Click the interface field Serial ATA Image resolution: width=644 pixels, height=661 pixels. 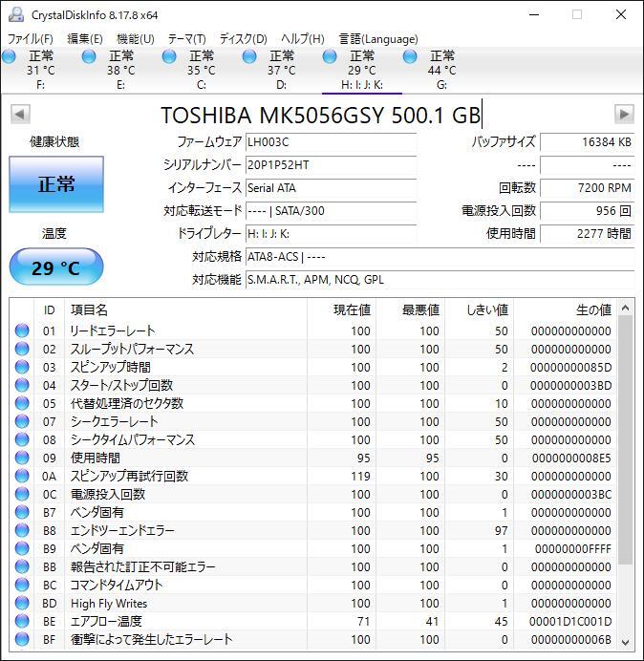(331, 187)
